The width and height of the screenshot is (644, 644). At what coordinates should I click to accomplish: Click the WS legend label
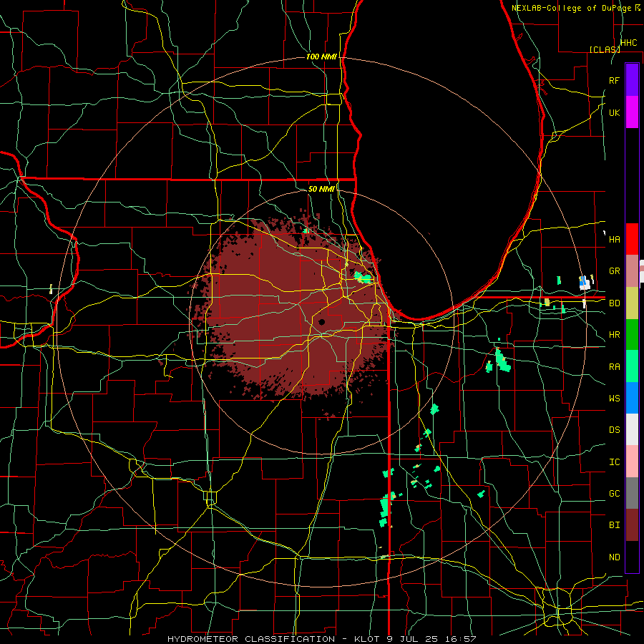coord(614,399)
